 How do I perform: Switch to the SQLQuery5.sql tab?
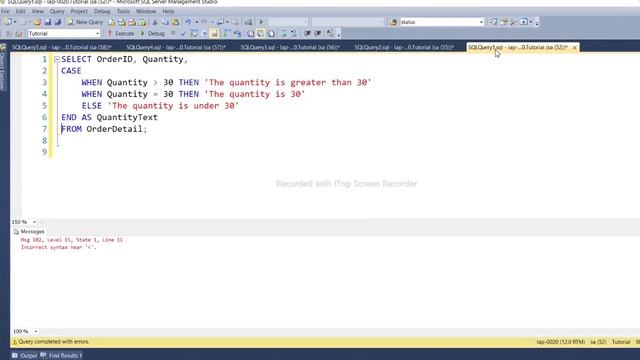62,47
